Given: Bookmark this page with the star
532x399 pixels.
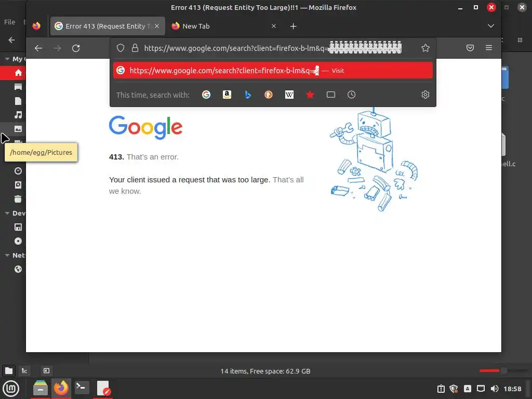Looking at the screenshot, I should (x=425, y=48).
